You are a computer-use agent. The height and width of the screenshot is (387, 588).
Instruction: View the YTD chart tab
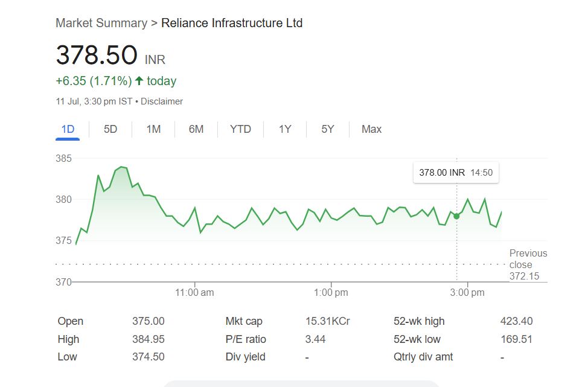pyautogui.click(x=240, y=129)
